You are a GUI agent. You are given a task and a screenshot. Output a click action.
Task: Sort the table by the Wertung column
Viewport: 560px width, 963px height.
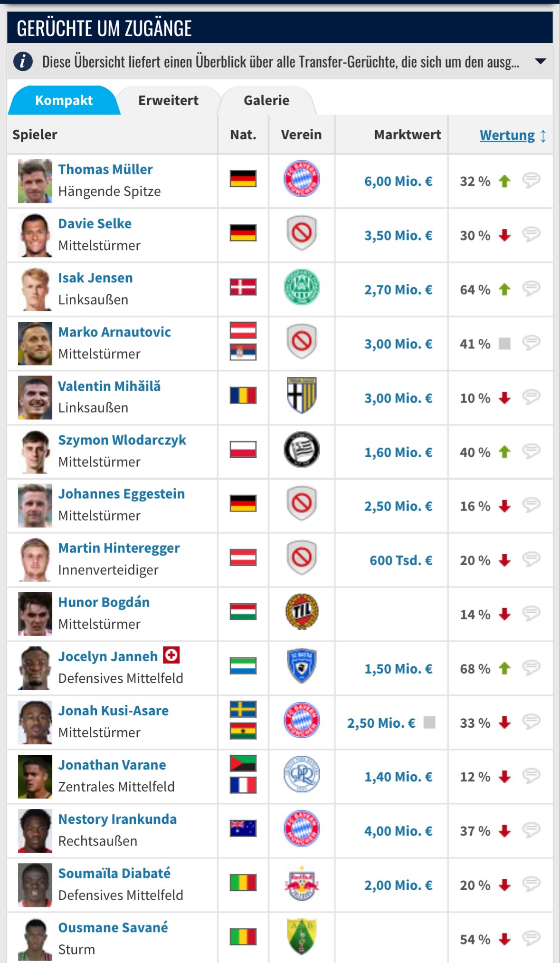[x=507, y=135]
